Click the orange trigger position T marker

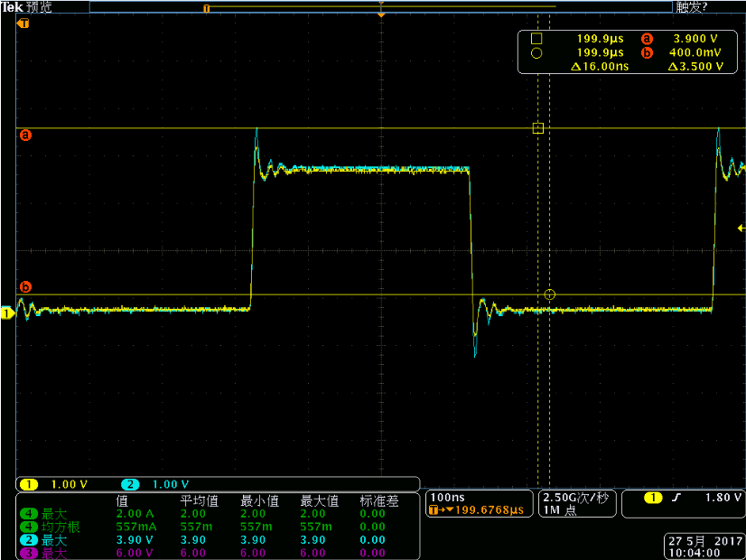[23, 23]
